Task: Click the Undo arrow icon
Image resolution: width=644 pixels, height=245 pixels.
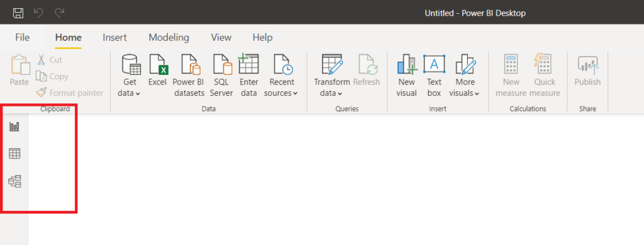Action: (x=38, y=13)
